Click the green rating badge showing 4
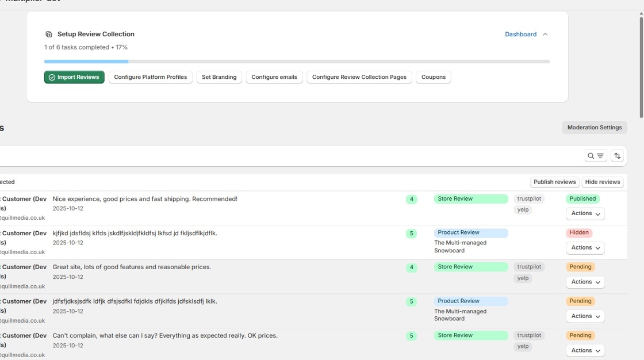 (411, 198)
